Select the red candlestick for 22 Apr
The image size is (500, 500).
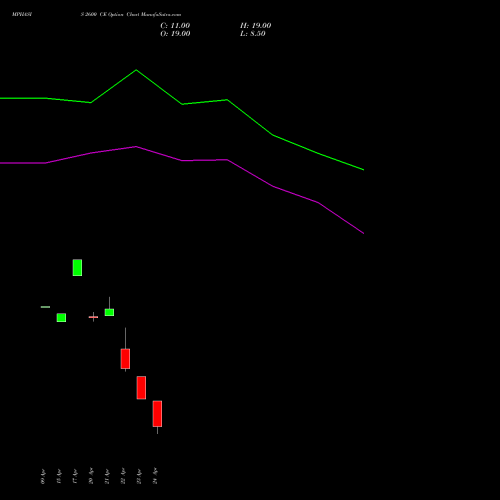[x=125, y=359]
